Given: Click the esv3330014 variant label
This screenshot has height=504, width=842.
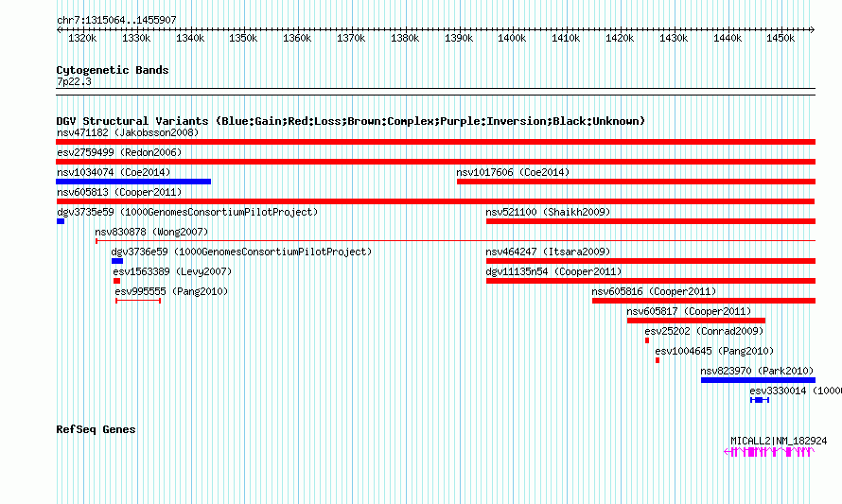Looking at the screenshot, I should [796, 391].
